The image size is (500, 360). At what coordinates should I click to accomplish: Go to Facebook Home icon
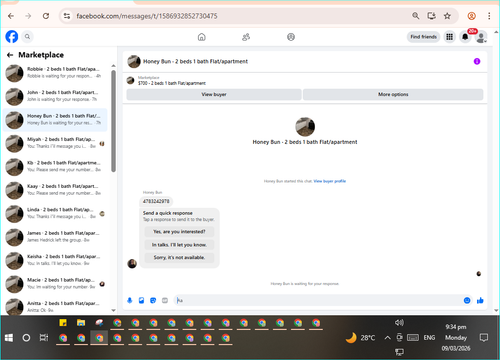click(202, 37)
